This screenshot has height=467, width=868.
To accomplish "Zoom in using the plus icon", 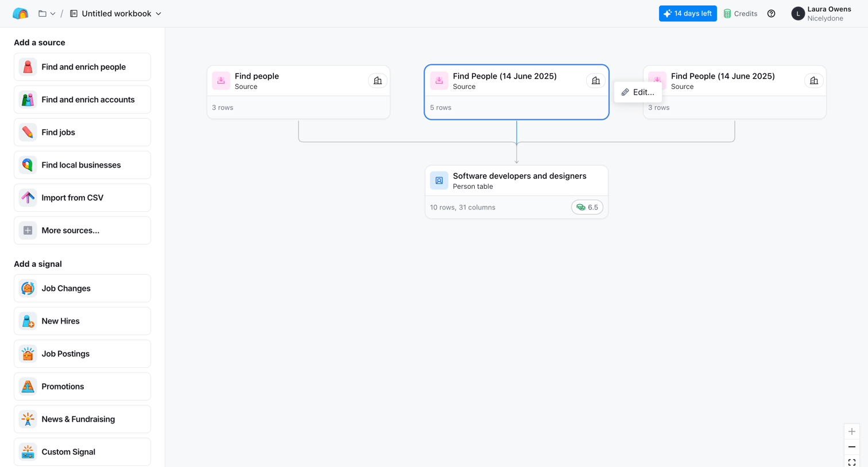I will click(x=852, y=431).
